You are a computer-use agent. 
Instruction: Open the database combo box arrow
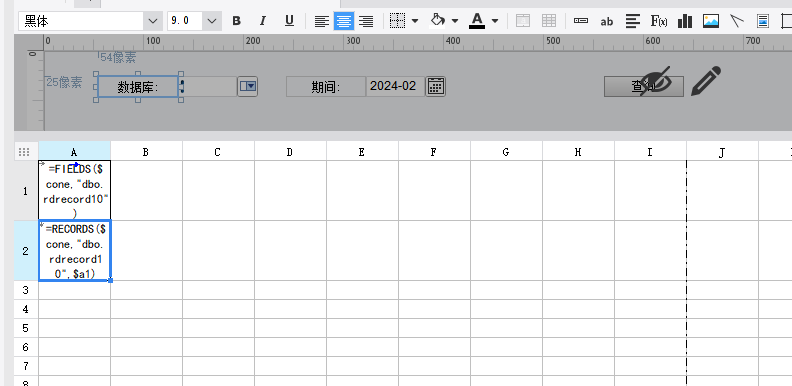[x=248, y=86]
